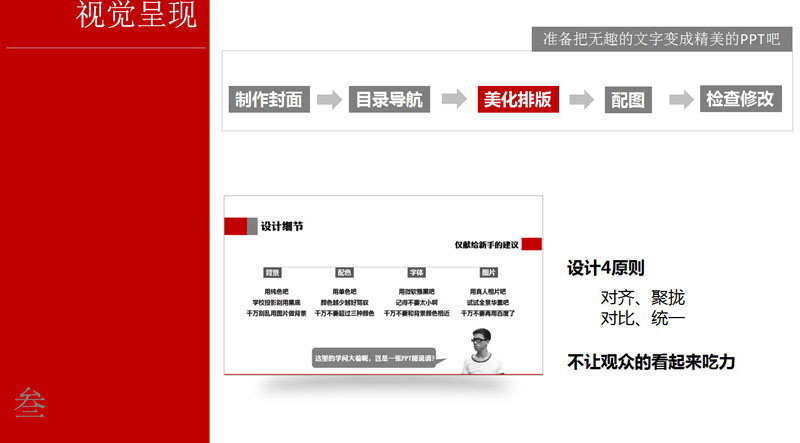Screen dimensions: 800x443
Task: Click the 设计4原则 heading
Action: [x=606, y=268]
